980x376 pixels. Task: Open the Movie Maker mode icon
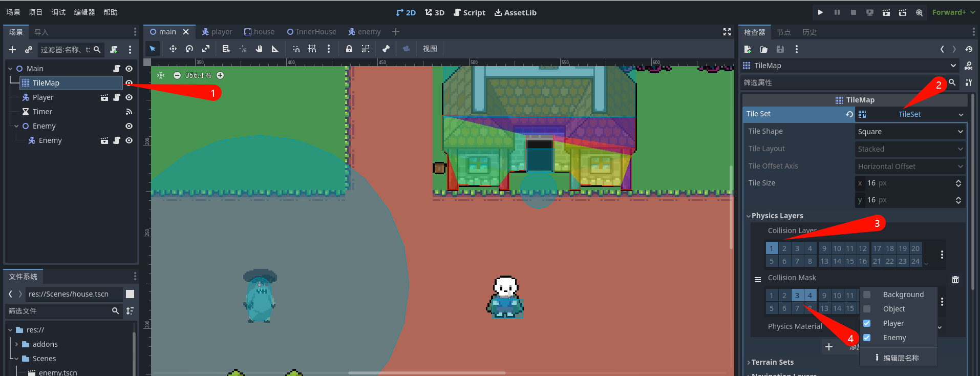[x=919, y=12]
